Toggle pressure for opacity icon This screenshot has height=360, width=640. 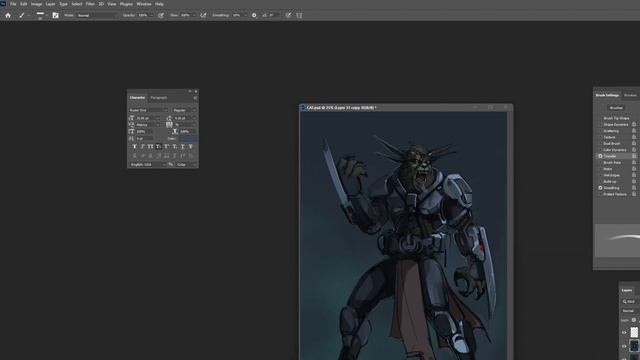[161, 15]
